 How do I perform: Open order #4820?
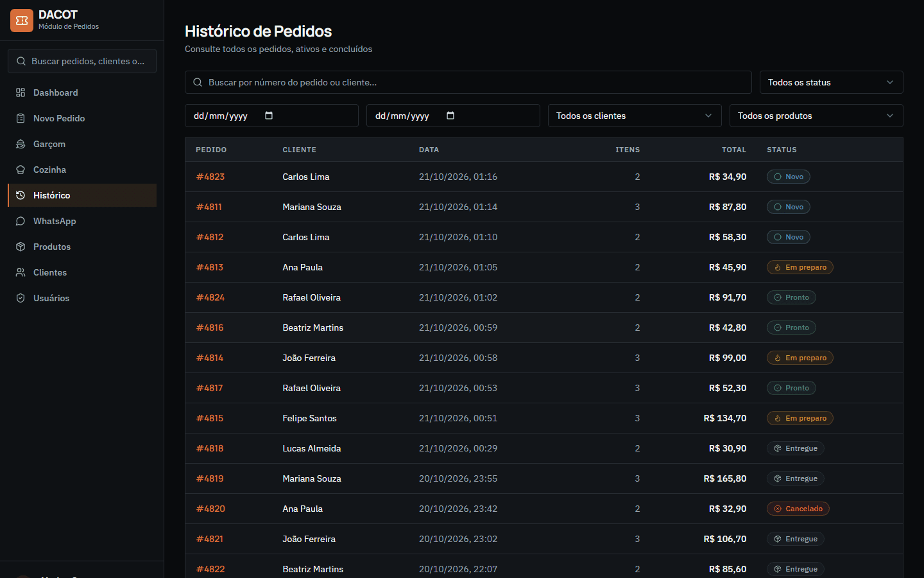click(x=210, y=509)
